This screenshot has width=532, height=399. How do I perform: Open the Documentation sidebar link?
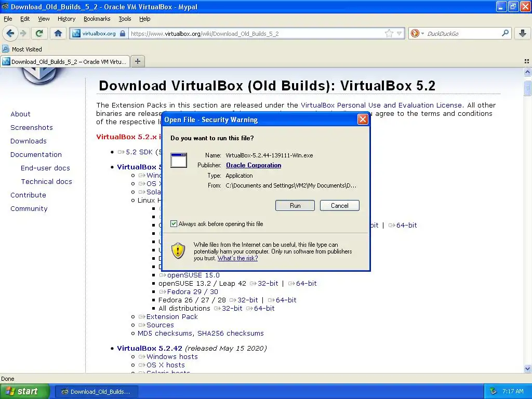coord(36,155)
